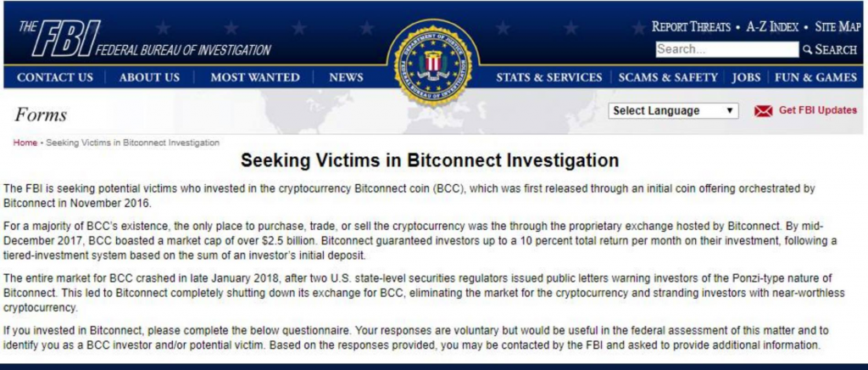Open Stats & Services menu
This screenshot has height=370, width=868.
[549, 77]
